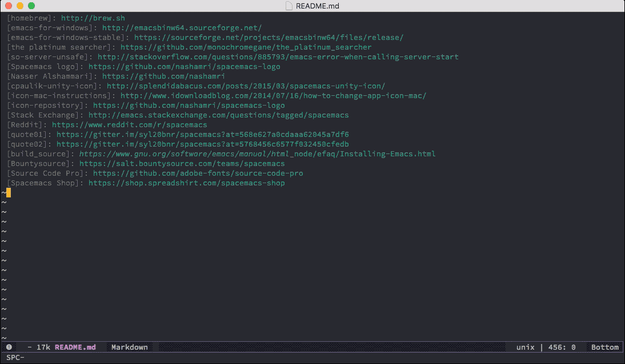Click the Markdown major-mode name in mode line
This screenshot has height=364, width=625.
pos(129,347)
